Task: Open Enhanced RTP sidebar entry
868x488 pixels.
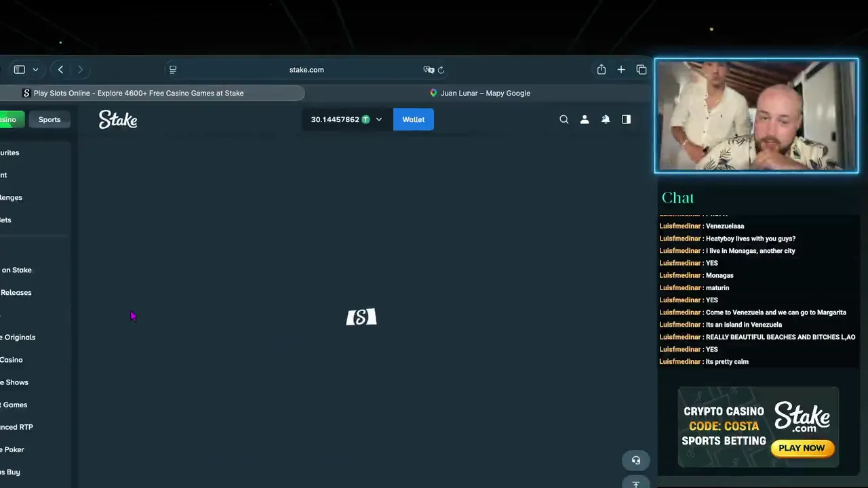Action: (16, 427)
